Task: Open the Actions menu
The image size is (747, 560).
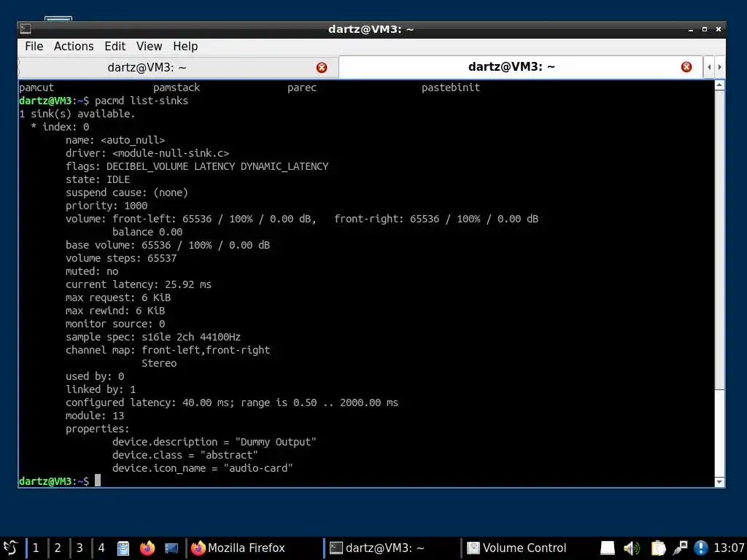Action: click(74, 46)
